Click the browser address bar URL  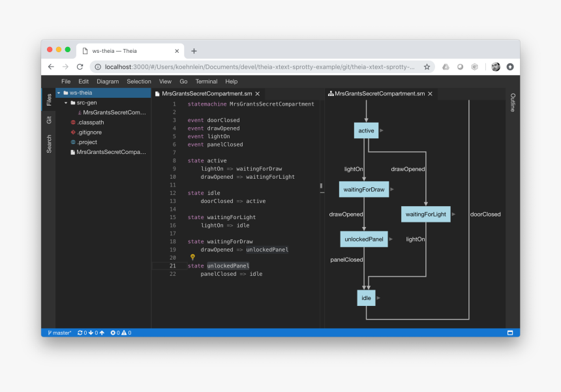coord(261,67)
